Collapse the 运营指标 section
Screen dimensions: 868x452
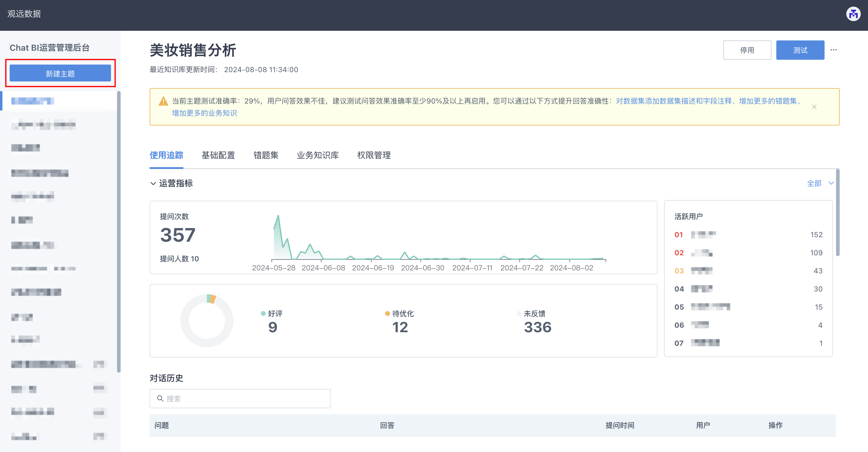(x=154, y=183)
